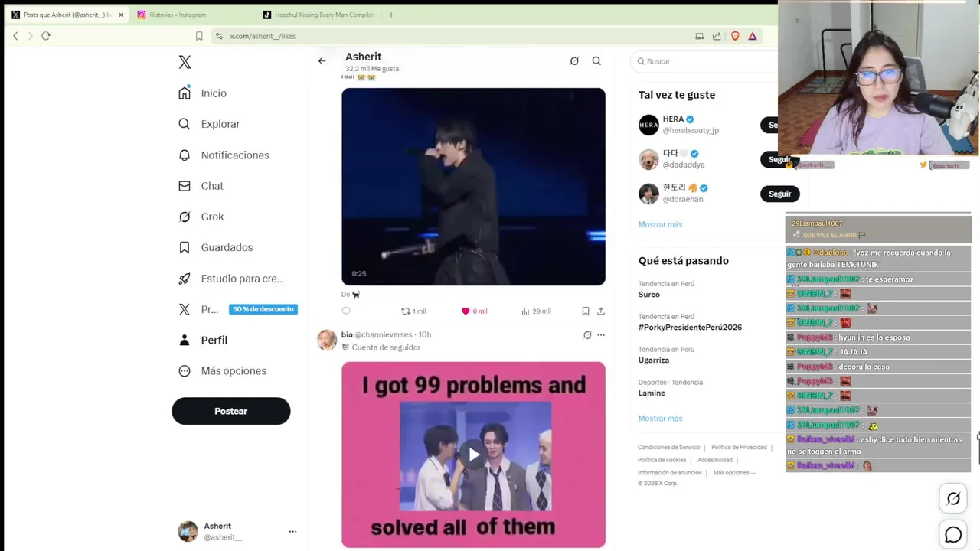Open Grok assistant page

click(201, 217)
